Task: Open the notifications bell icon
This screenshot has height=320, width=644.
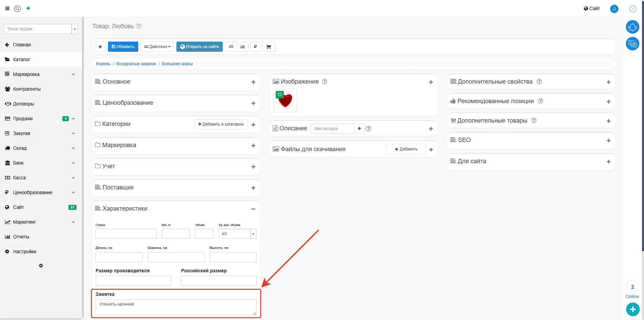Action: [632, 27]
